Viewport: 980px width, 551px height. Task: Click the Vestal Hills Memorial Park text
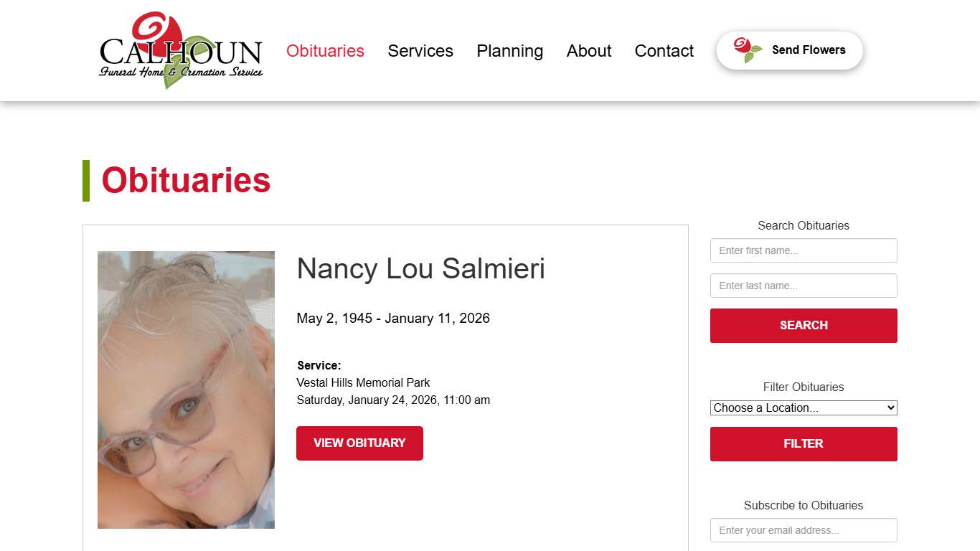(363, 382)
